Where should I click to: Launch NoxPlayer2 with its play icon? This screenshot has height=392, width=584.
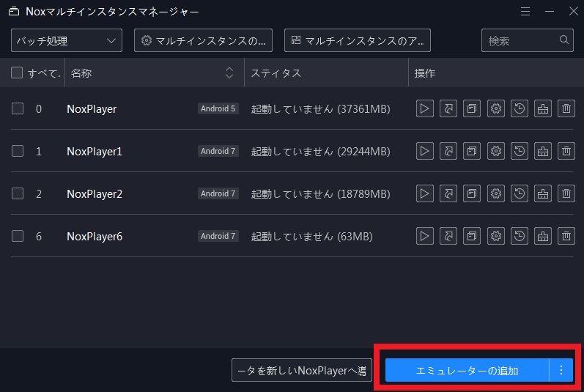pos(424,193)
